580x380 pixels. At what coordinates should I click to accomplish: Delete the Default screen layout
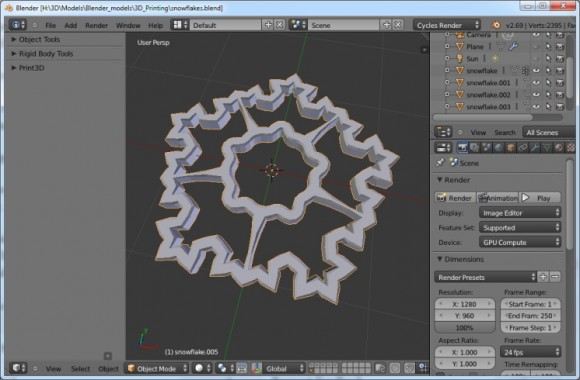tap(280, 25)
